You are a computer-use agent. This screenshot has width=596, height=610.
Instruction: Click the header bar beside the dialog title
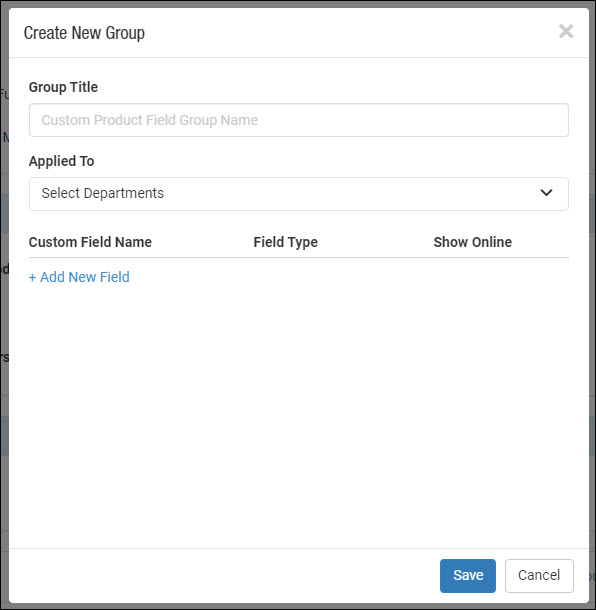[350, 33]
